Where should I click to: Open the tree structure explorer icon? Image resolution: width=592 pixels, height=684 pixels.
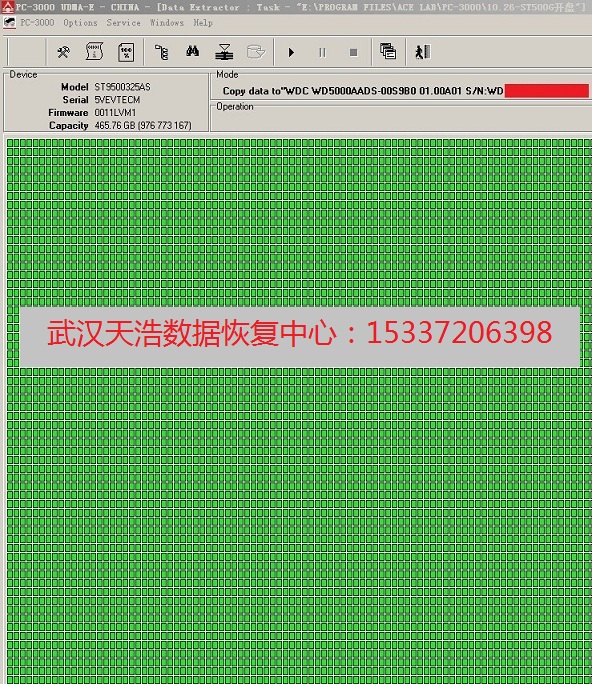click(162, 52)
